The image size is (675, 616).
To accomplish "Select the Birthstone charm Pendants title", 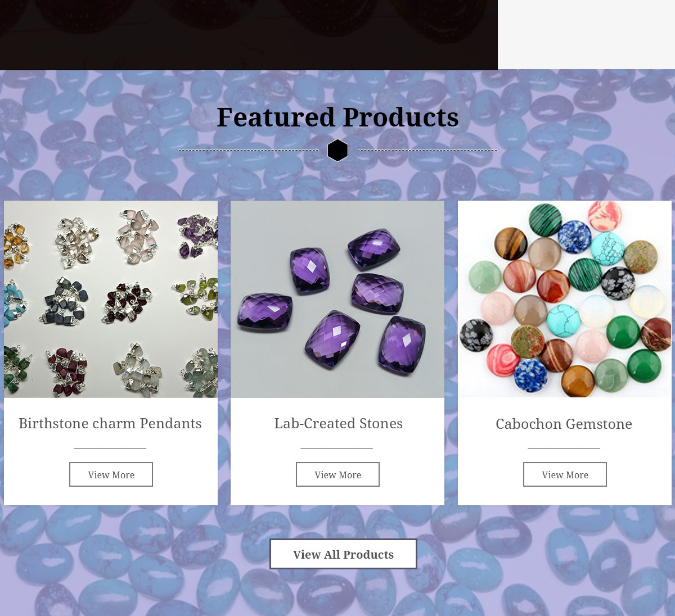I will 110,423.
